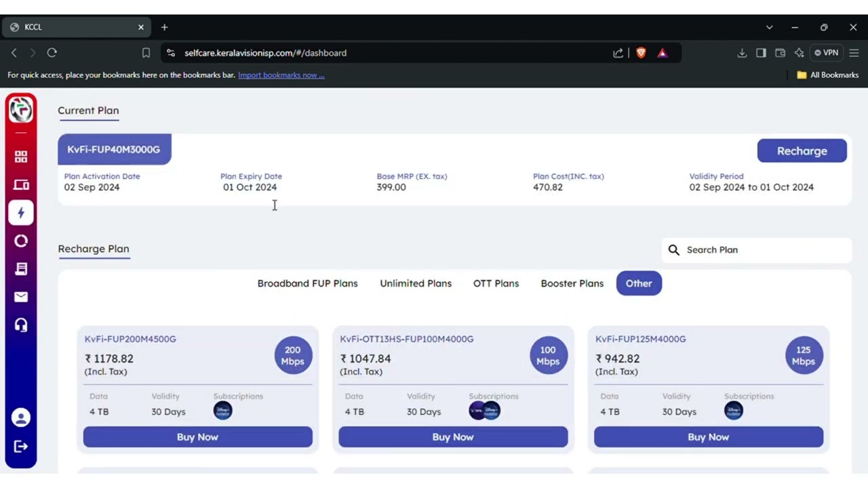Screen dimensions: 868x488
Task: Click the price ₹ 1178.82
Action: tap(108, 359)
